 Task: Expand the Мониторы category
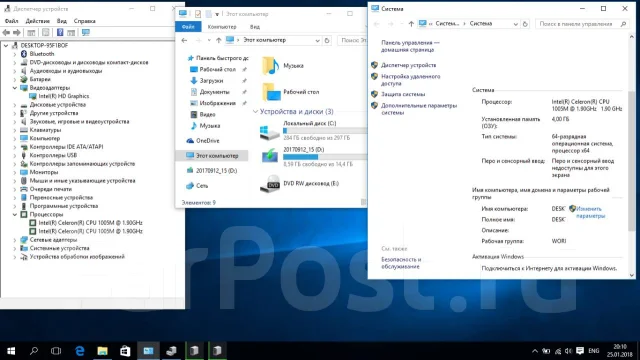[15, 172]
